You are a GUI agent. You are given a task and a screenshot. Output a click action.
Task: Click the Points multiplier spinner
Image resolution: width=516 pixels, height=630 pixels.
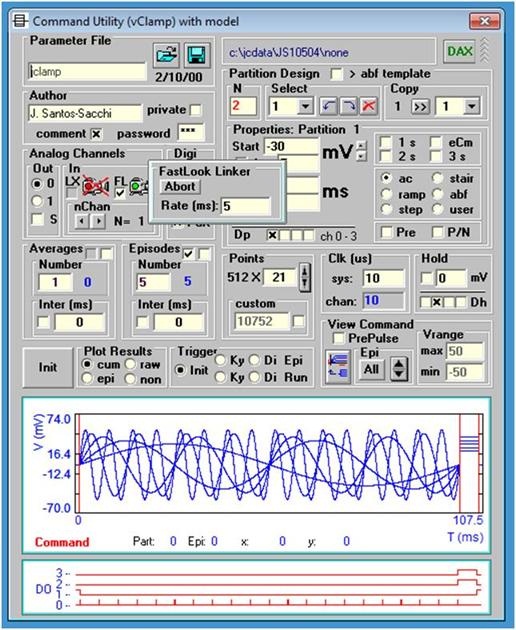[305, 277]
